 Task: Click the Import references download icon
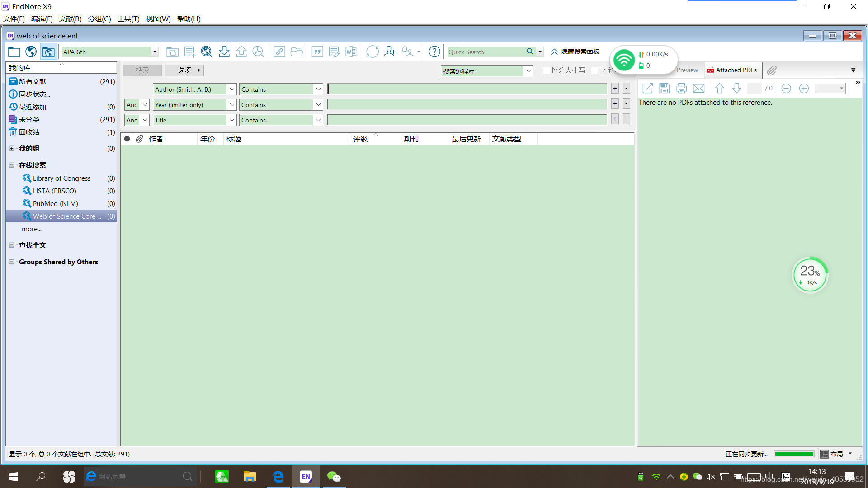pyautogui.click(x=224, y=52)
